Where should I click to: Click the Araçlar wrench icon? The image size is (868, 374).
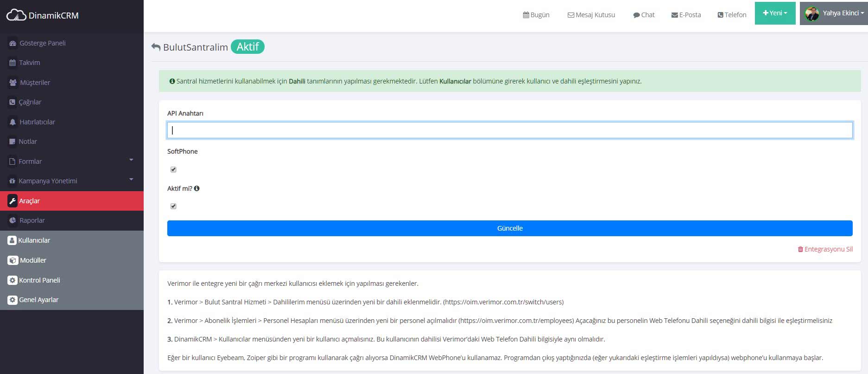tap(13, 201)
